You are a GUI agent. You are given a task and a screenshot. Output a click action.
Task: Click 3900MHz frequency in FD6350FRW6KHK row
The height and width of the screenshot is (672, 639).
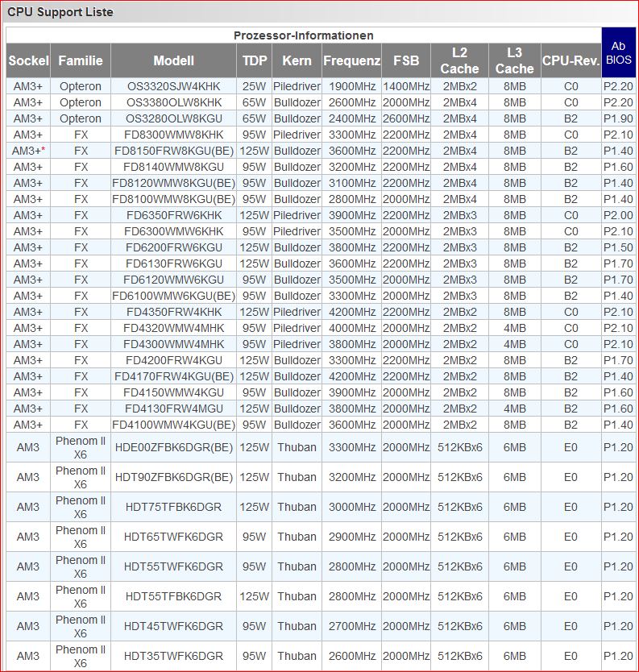pyautogui.click(x=352, y=215)
